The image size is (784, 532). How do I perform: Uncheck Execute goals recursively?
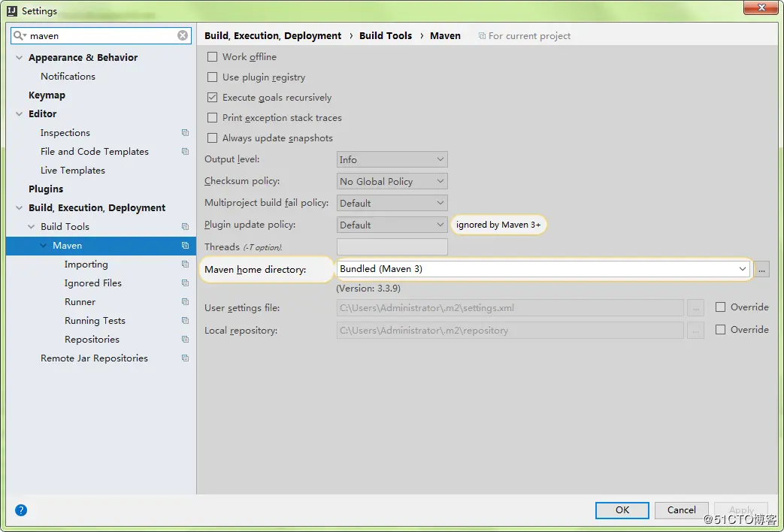click(x=213, y=98)
